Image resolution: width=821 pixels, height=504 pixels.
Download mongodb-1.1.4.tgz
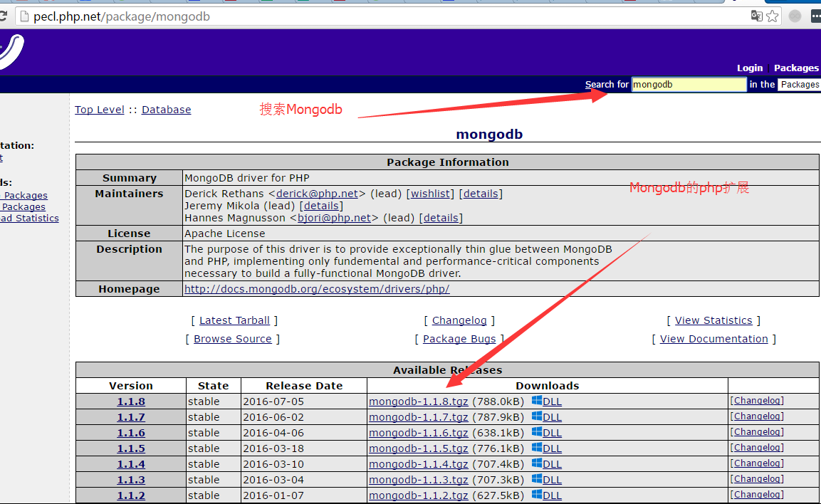[419, 464]
